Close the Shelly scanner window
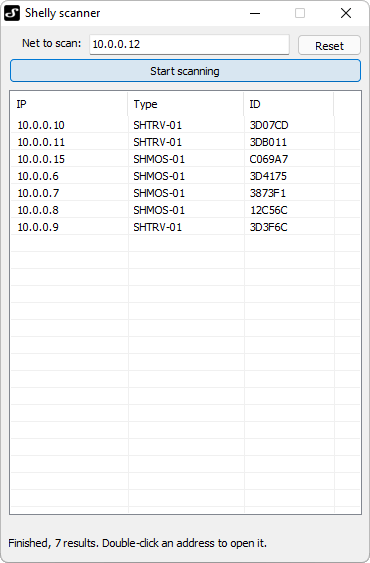Viewport: 370px width, 563px height. pos(346,13)
